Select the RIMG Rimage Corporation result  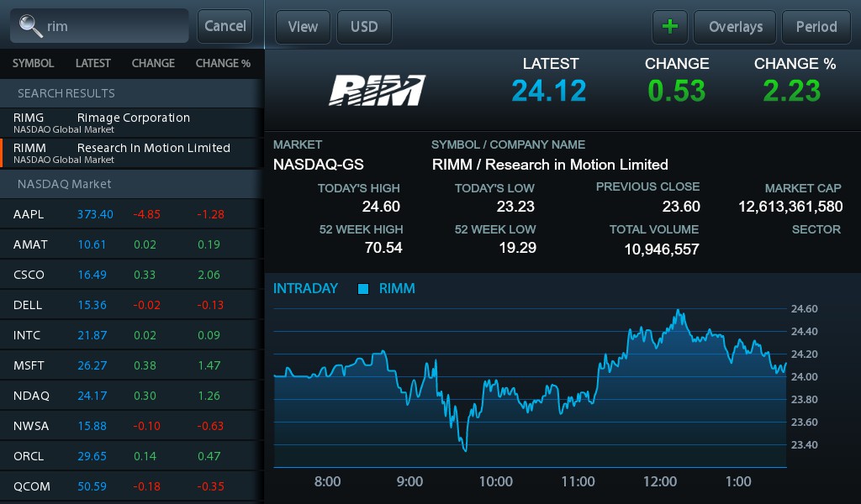(132, 123)
